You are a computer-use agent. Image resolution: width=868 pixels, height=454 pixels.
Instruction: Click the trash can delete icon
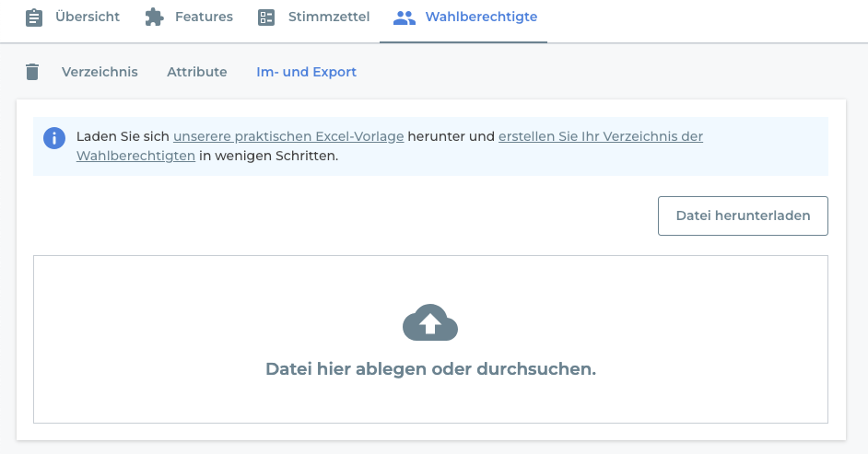(x=32, y=72)
